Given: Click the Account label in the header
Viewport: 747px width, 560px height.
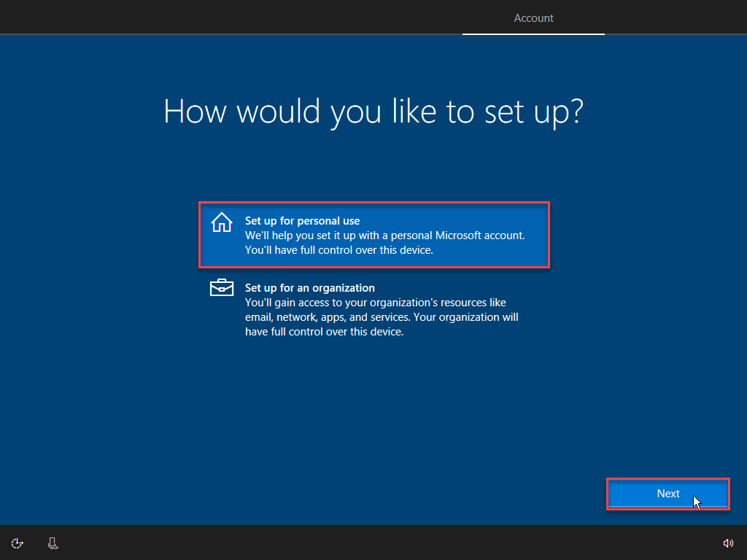Looking at the screenshot, I should click(533, 17).
